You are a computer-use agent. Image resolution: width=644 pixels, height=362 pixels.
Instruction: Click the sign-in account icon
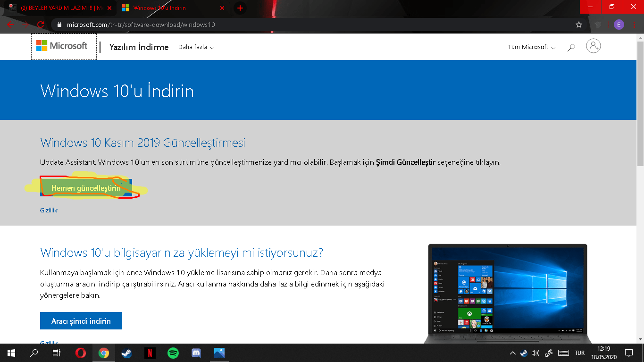(594, 46)
